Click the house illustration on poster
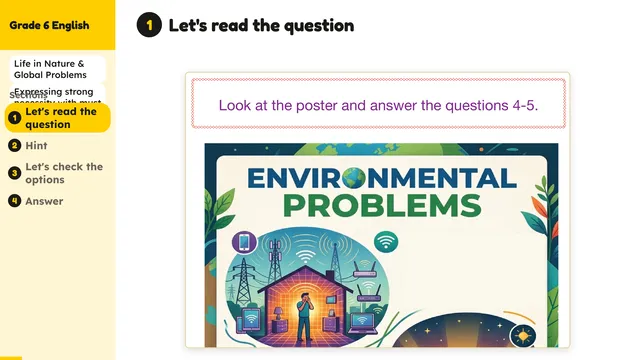The height and width of the screenshot is (360, 640). click(305, 302)
